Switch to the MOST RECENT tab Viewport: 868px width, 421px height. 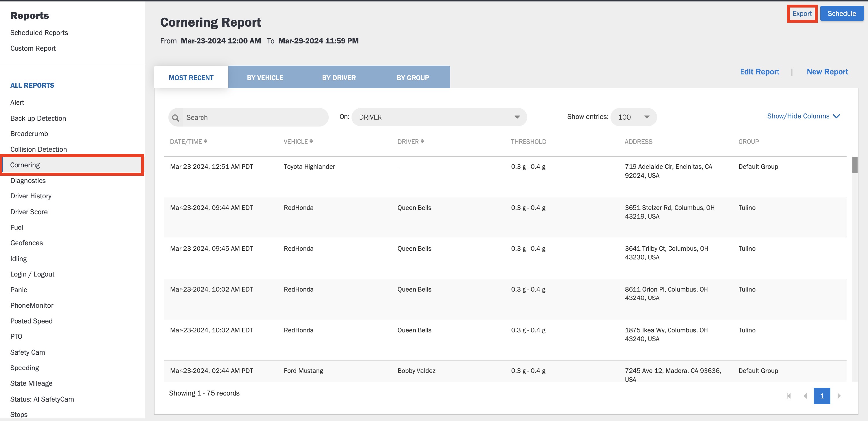191,78
